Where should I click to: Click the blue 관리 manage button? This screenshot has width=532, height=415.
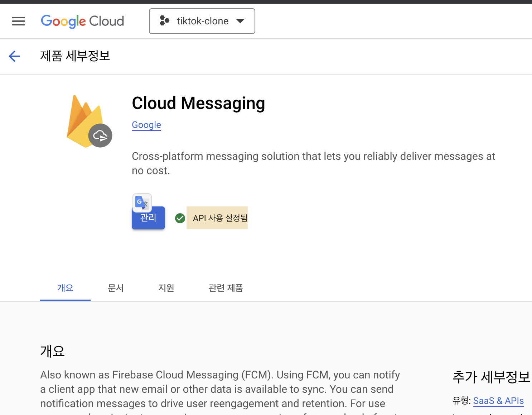[x=148, y=218]
